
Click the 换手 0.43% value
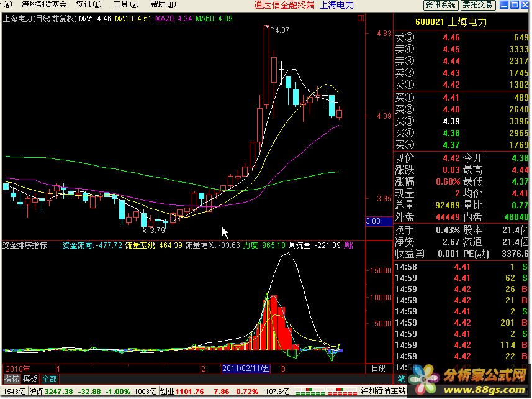point(448,230)
